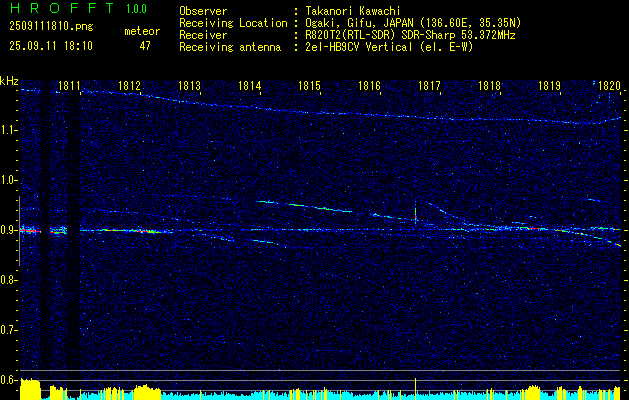Click the 0.8 frequency axis label

(x=9, y=280)
